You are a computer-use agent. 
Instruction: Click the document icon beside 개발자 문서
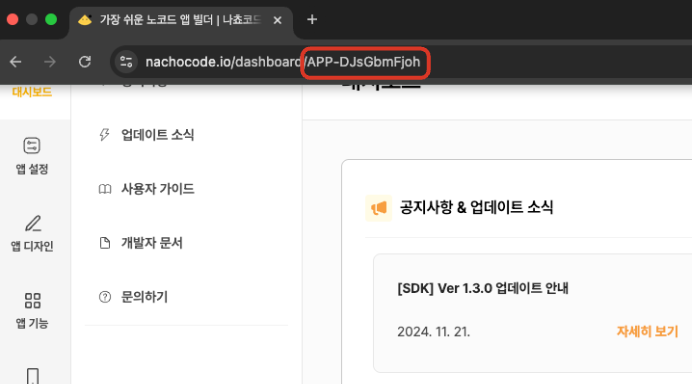pyautogui.click(x=105, y=243)
